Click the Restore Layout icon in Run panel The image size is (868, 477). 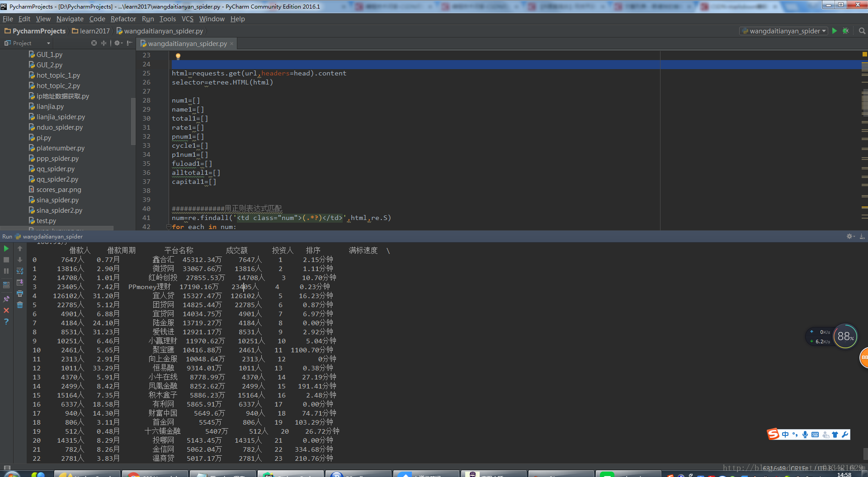[x=6, y=285]
